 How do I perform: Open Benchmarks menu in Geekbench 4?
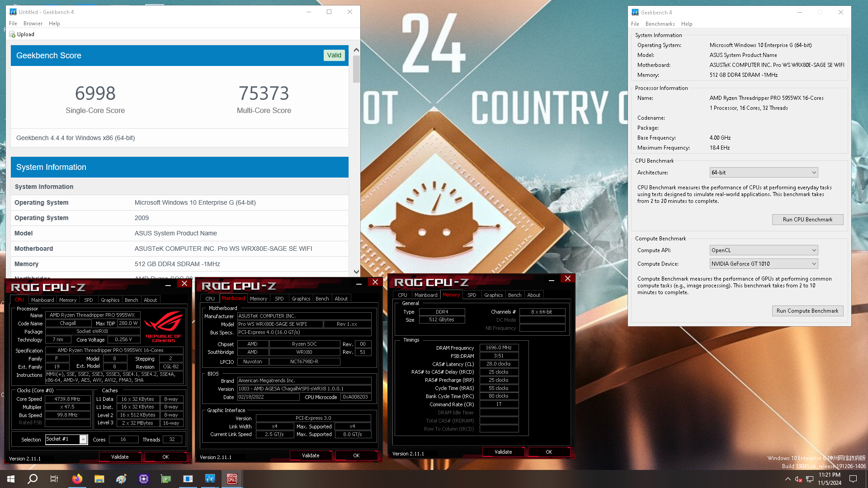point(660,24)
